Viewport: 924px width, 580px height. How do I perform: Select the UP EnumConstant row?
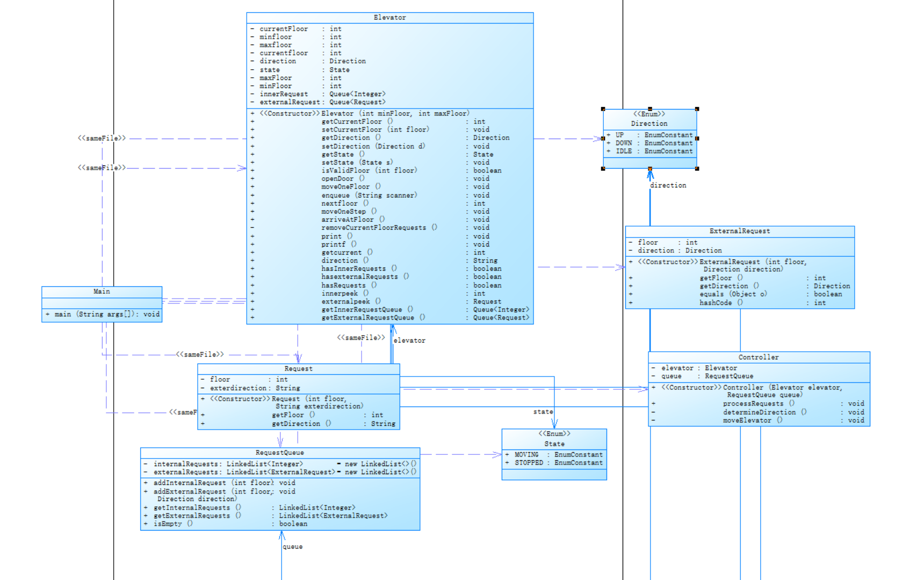coord(649,135)
